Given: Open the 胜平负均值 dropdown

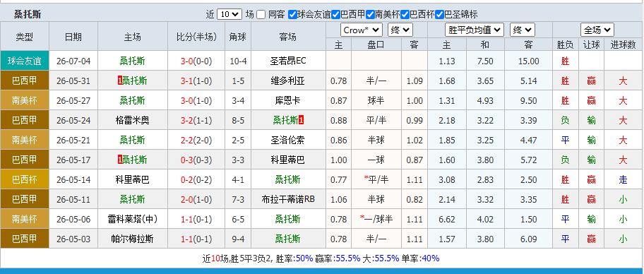Looking at the screenshot, I should pyautogui.click(x=475, y=30).
